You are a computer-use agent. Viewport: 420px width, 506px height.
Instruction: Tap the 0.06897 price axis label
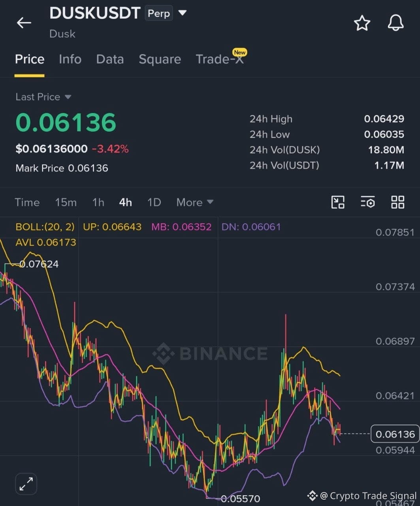(x=395, y=342)
